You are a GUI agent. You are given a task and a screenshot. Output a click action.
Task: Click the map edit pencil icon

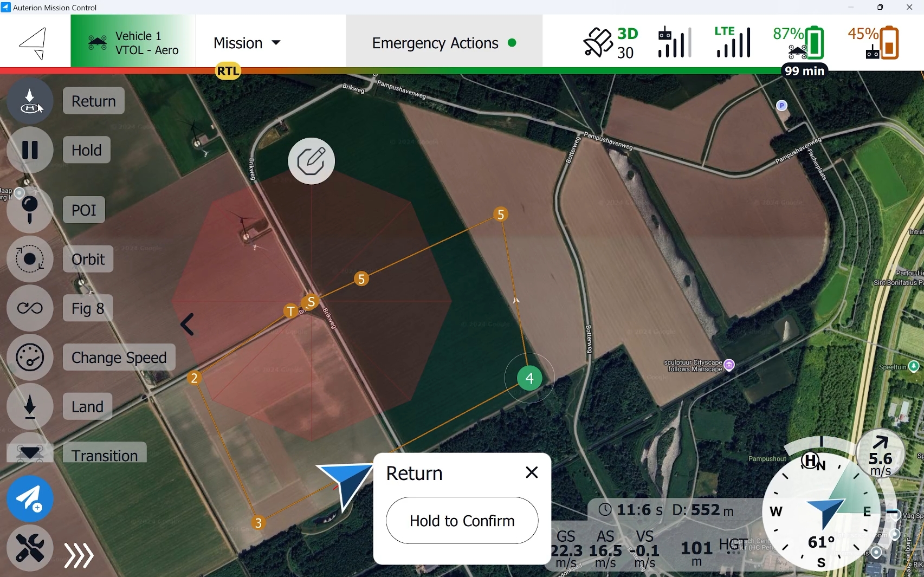pos(312,161)
